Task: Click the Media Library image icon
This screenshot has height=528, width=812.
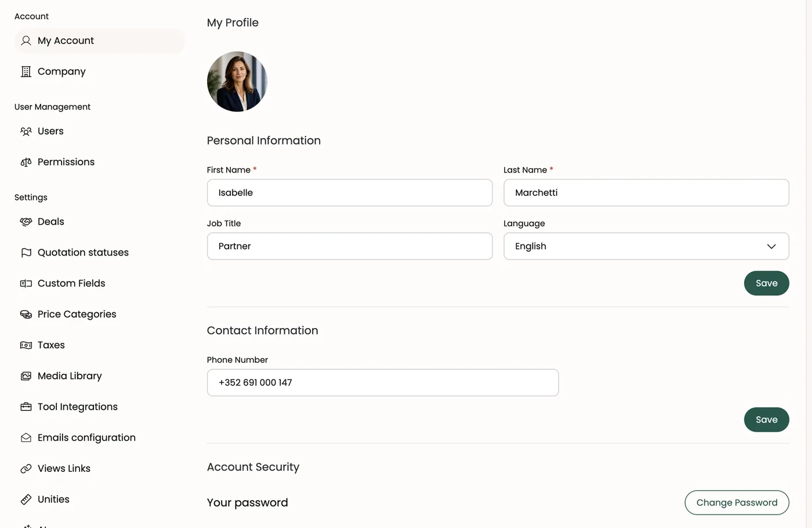Action: 26,376
